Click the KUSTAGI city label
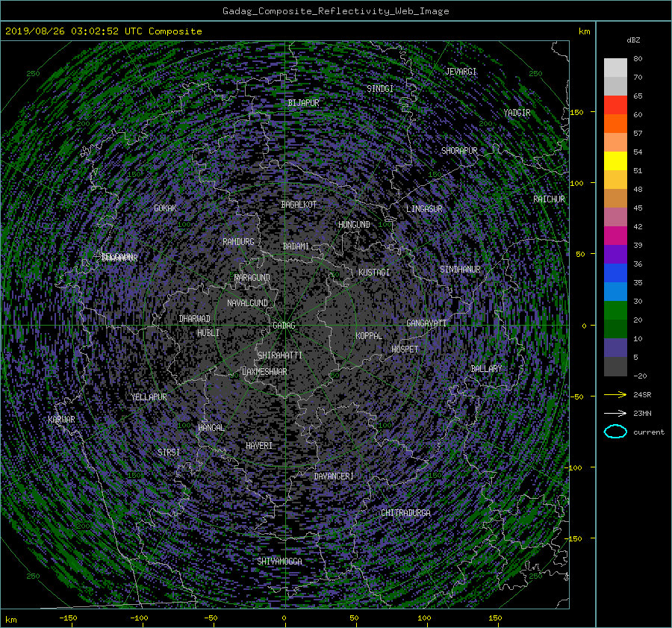Viewport: 672px width, 628px height. pos(374,273)
